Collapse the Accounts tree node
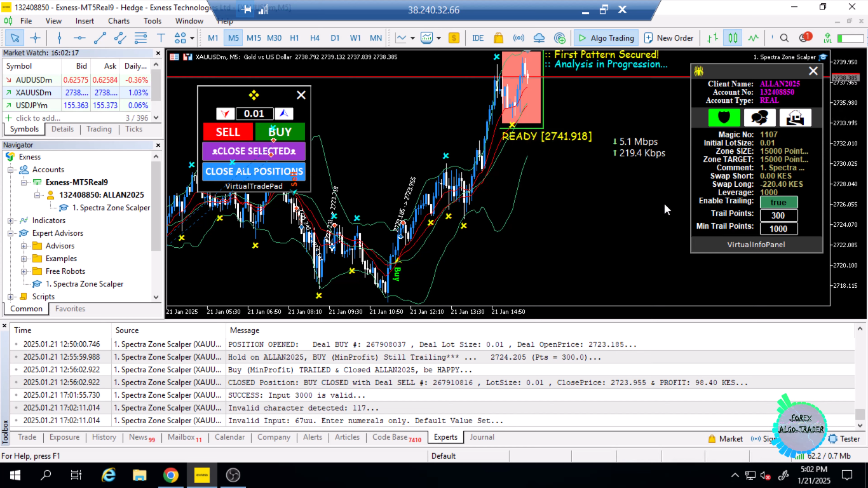This screenshot has width=868, height=488. coord(11,170)
